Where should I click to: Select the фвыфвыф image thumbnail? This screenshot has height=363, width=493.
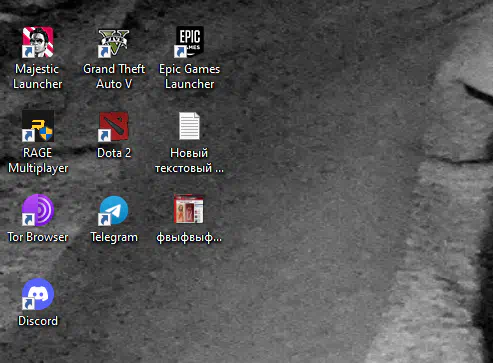pos(189,209)
